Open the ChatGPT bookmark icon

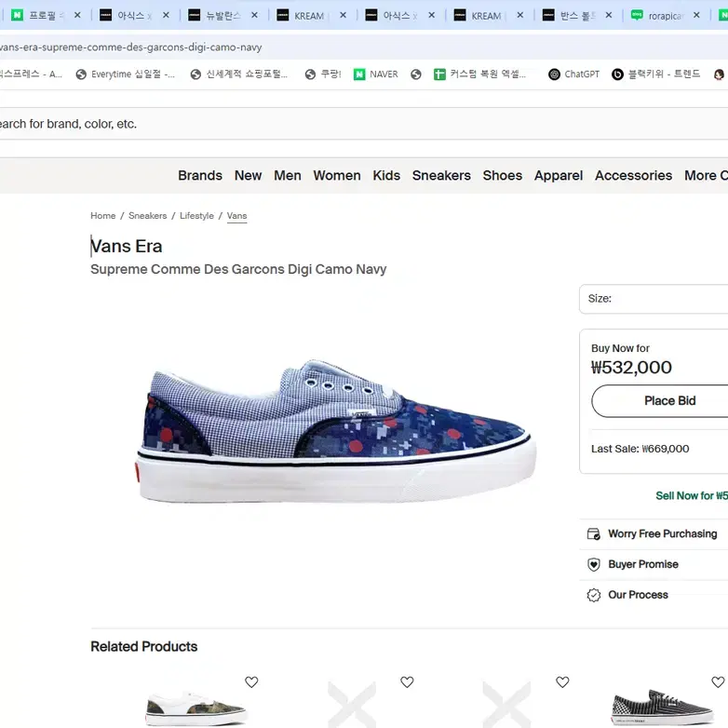pos(554,74)
